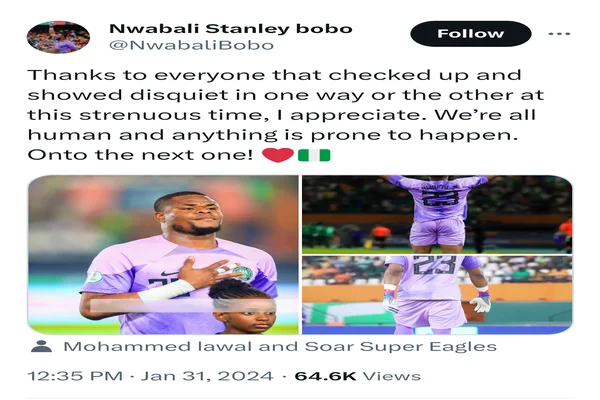
Task: Click the 'Onto the next one!' text line
Action: (x=140, y=155)
